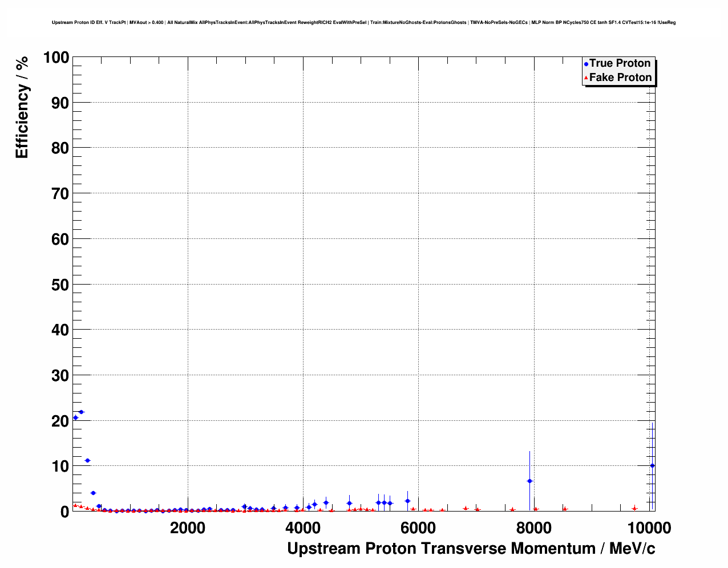Screen dimensions: 728x568
Task: Select the 'Upstream Proton Transverse Momentum' x-axis title
Action: tap(471, 549)
